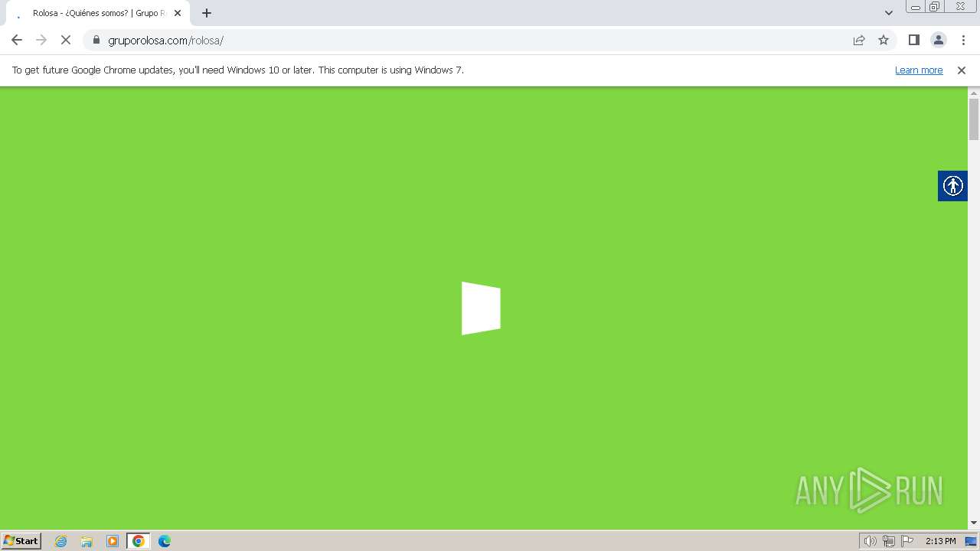Image resolution: width=980 pixels, height=551 pixels.
Task: Dismiss the Chrome update notification bar
Action: point(962,70)
